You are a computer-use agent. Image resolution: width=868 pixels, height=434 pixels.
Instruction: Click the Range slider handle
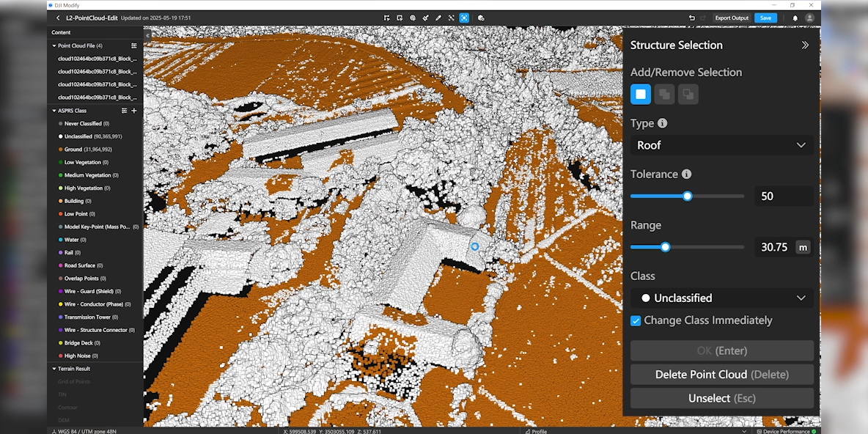665,247
